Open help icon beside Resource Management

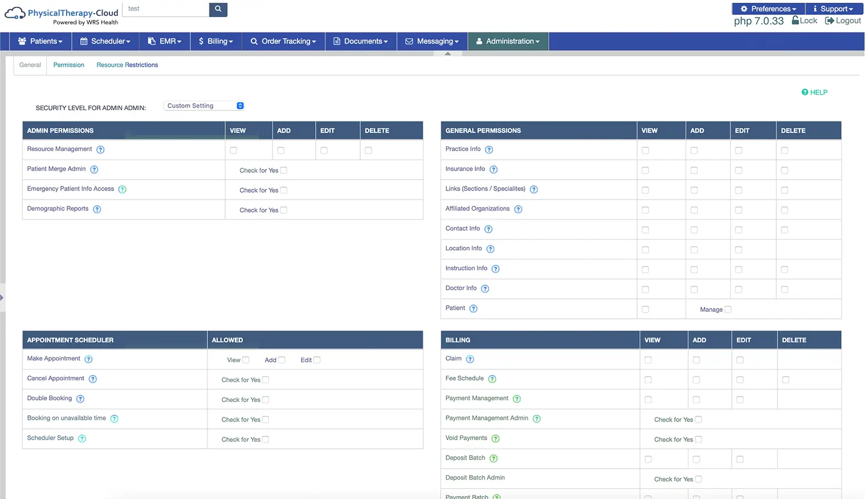tap(100, 149)
